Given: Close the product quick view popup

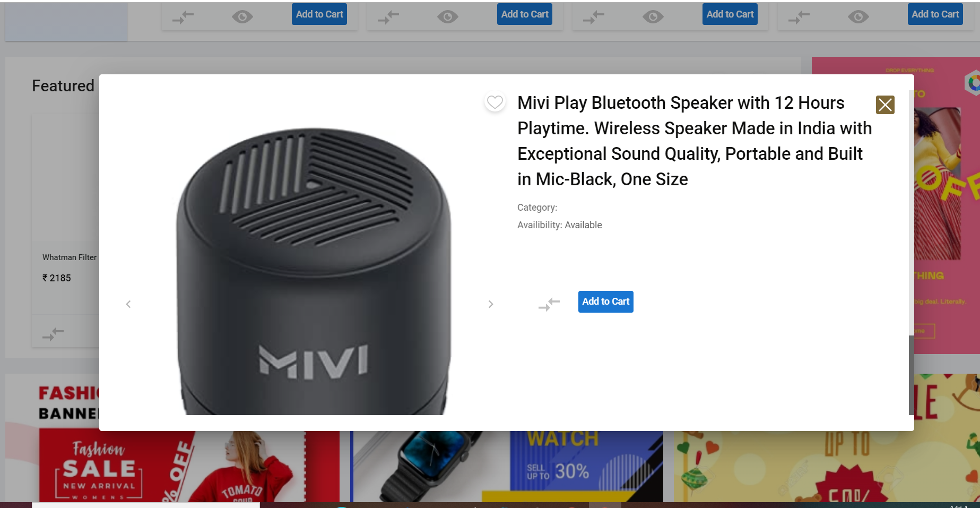Looking at the screenshot, I should click(x=885, y=105).
